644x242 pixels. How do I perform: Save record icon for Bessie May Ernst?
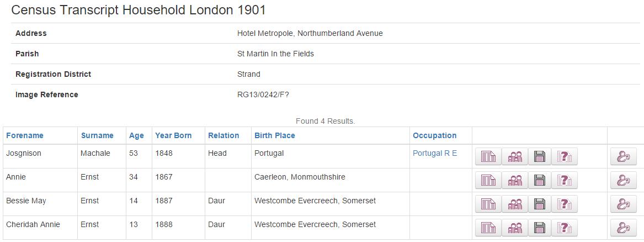pyautogui.click(x=540, y=204)
